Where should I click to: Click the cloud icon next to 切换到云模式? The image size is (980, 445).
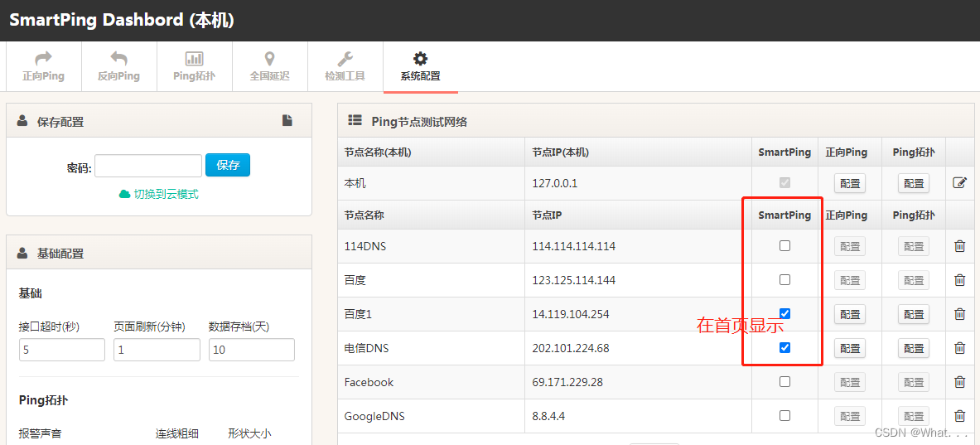tap(124, 194)
